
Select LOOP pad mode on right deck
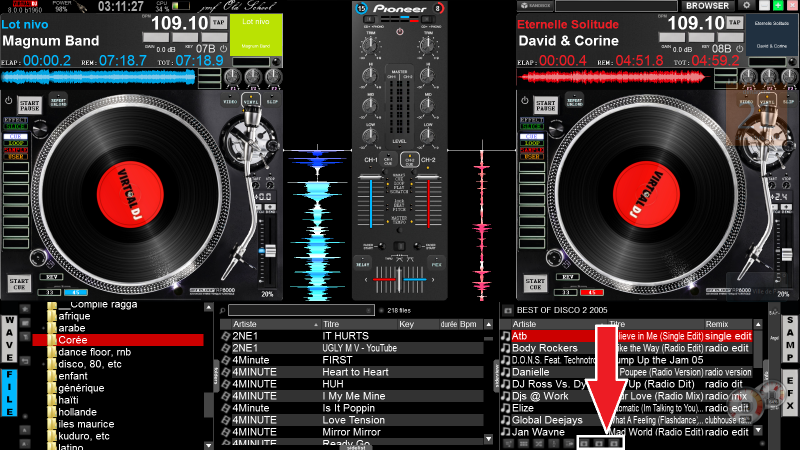(x=532, y=143)
